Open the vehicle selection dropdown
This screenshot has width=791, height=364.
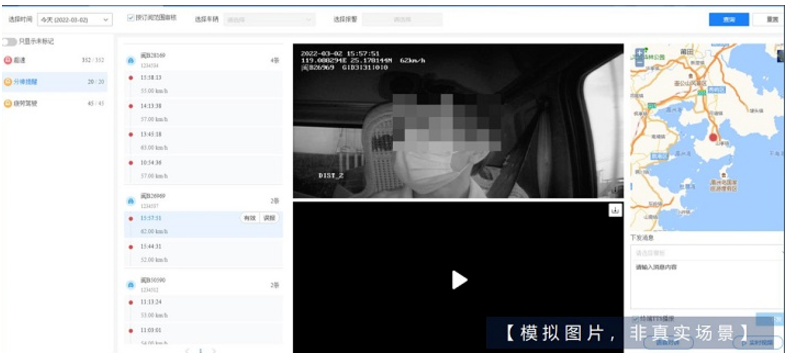click(269, 20)
